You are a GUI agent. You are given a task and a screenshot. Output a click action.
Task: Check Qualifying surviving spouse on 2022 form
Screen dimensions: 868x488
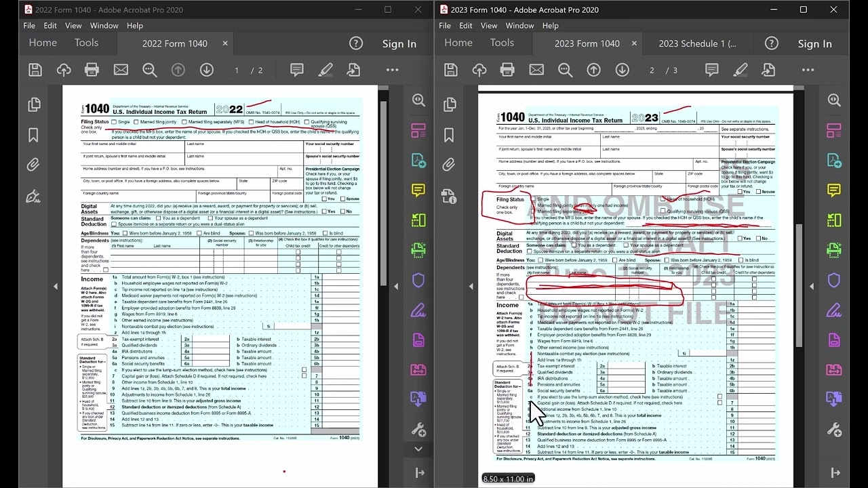(307, 122)
